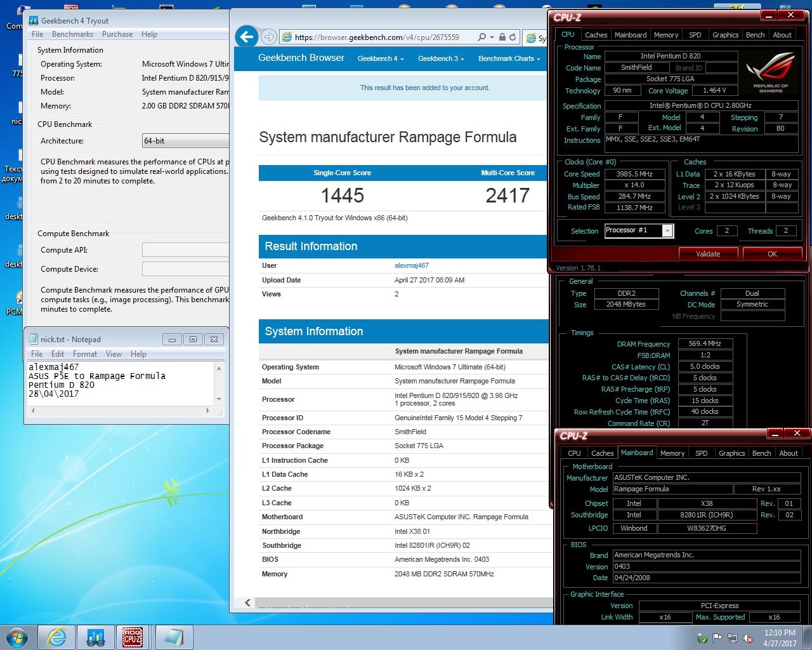This screenshot has width=812, height=650.
Task: Click the Action Center flag icon
Action: [717, 638]
